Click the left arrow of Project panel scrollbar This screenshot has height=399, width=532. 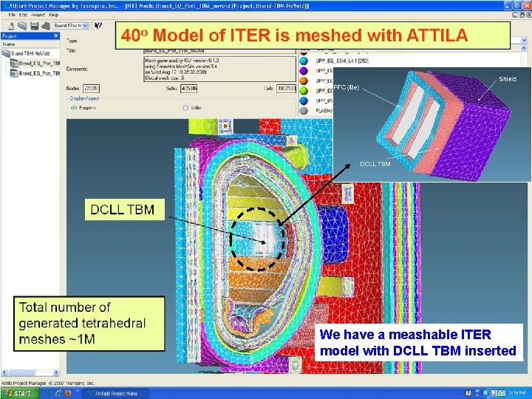pos(4,372)
